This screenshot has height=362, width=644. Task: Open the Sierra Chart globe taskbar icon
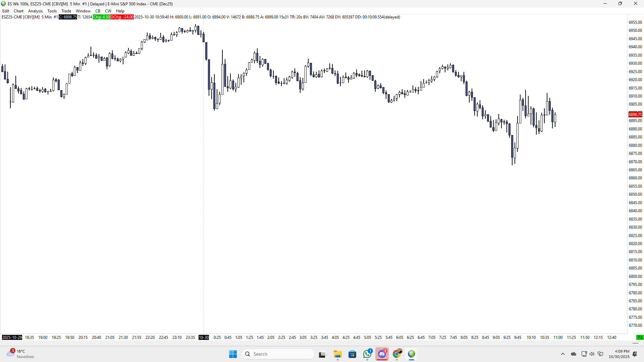412,354
